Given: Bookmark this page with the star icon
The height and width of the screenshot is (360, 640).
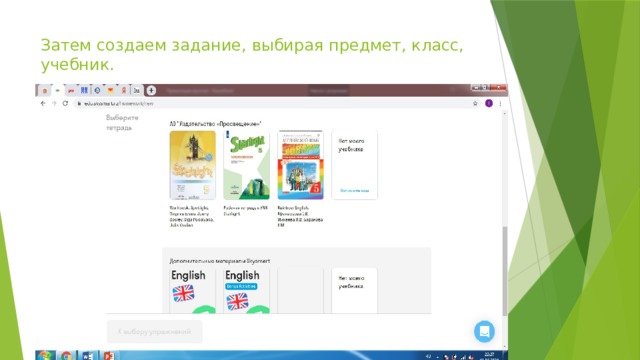Looking at the screenshot, I should pyautogui.click(x=475, y=103).
